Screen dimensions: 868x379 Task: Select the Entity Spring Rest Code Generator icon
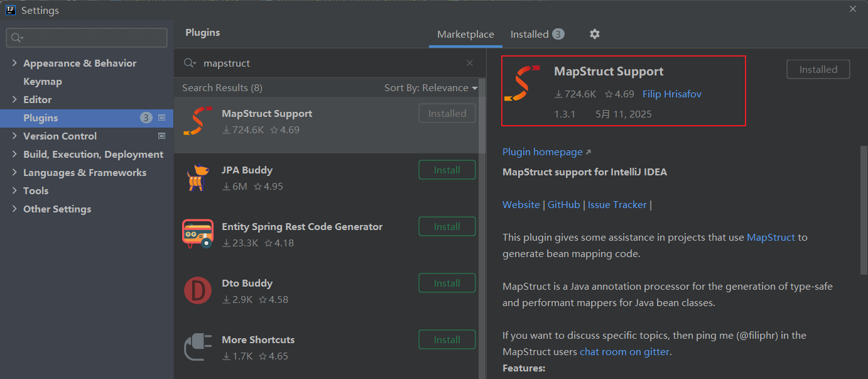(x=198, y=234)
